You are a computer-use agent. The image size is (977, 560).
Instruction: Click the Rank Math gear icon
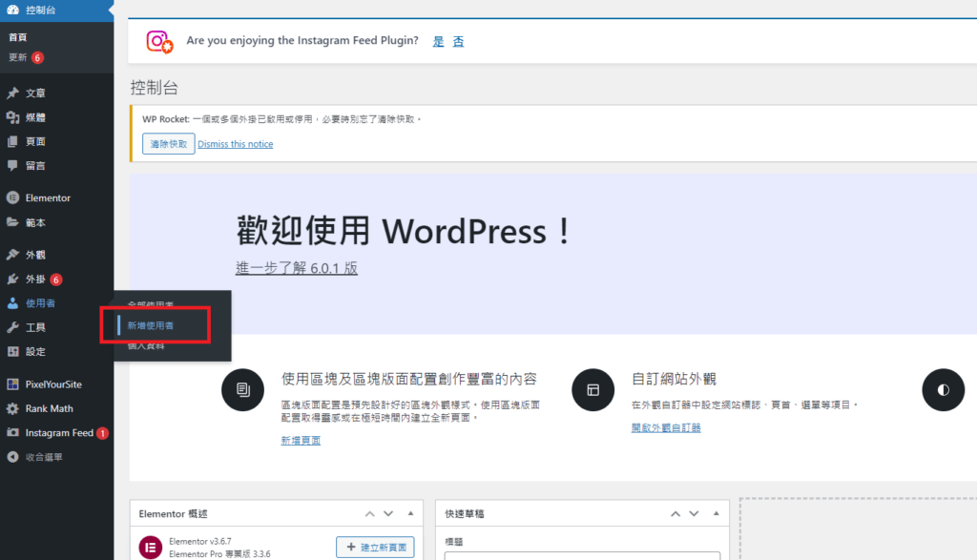pyautogui.click(x=12, y=408)
